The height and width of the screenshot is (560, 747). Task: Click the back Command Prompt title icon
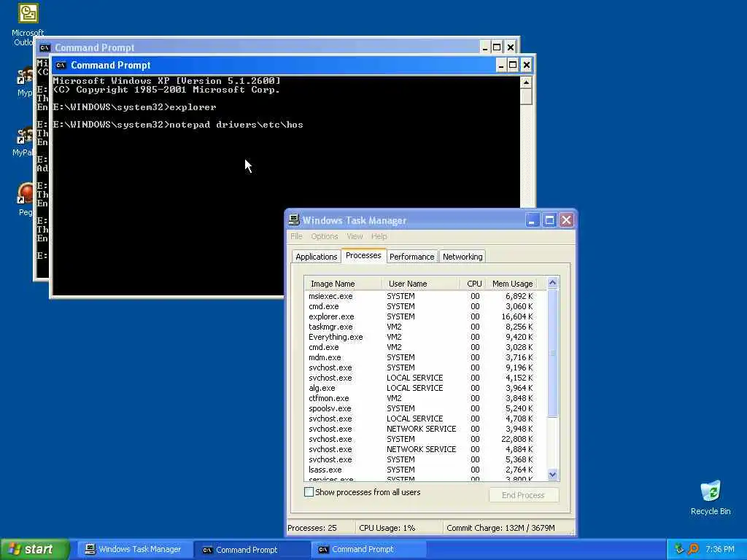click(44, 47)
